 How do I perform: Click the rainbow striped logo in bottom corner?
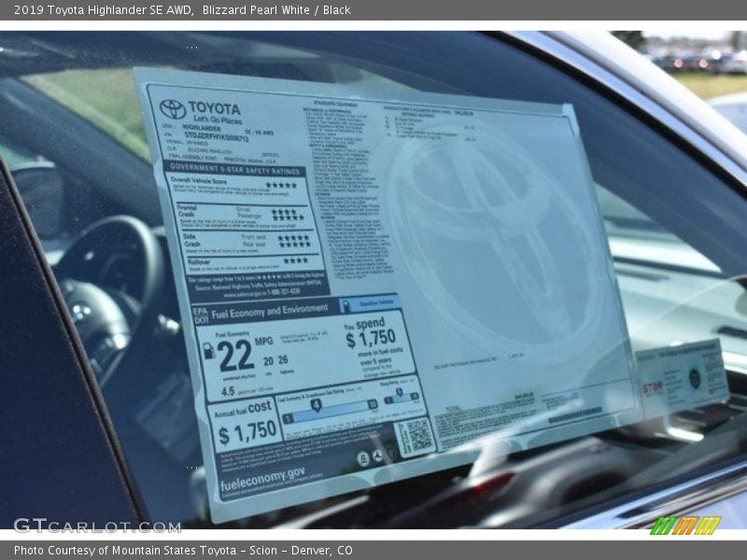[685, 525]
